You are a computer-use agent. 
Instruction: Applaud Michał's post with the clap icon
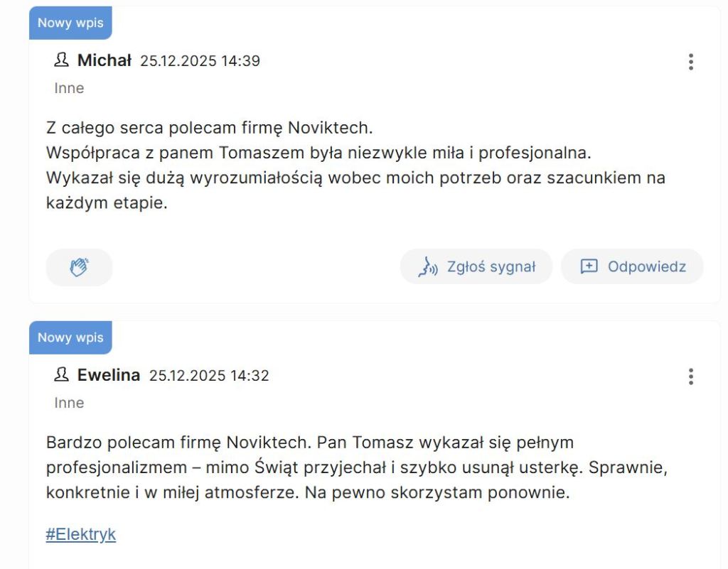click(79, 267)
